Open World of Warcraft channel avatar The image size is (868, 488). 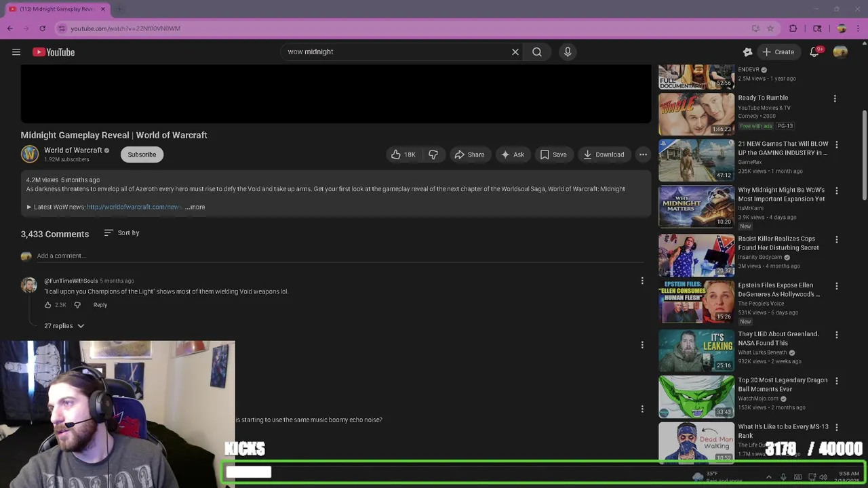[29, 155]
